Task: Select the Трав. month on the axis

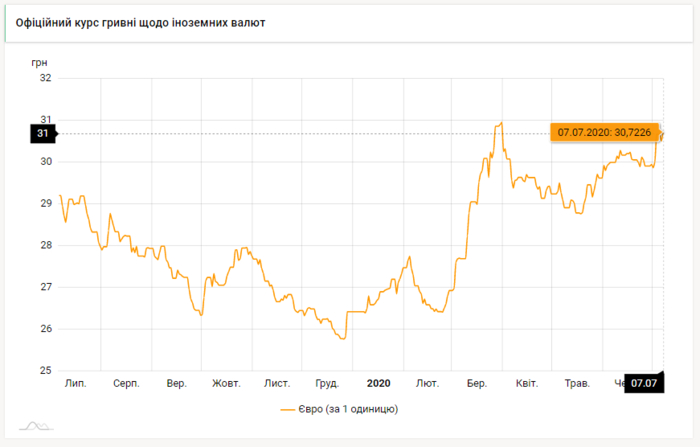Action: (x=577, y=383)
